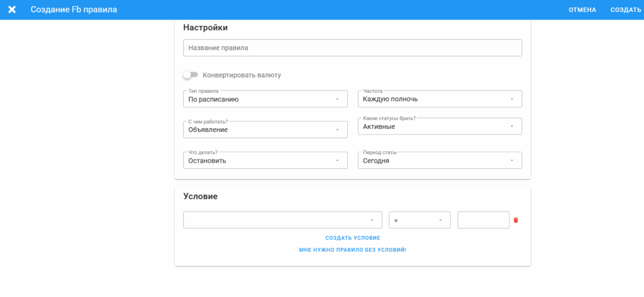
Task: Click the Конвертировать валюту label
Action: (242, 75)
